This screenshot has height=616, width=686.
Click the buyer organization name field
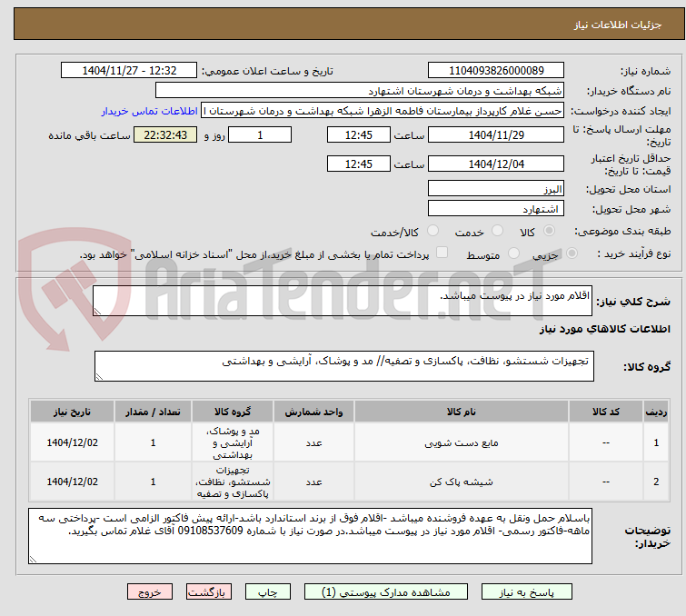click(360, 91)
